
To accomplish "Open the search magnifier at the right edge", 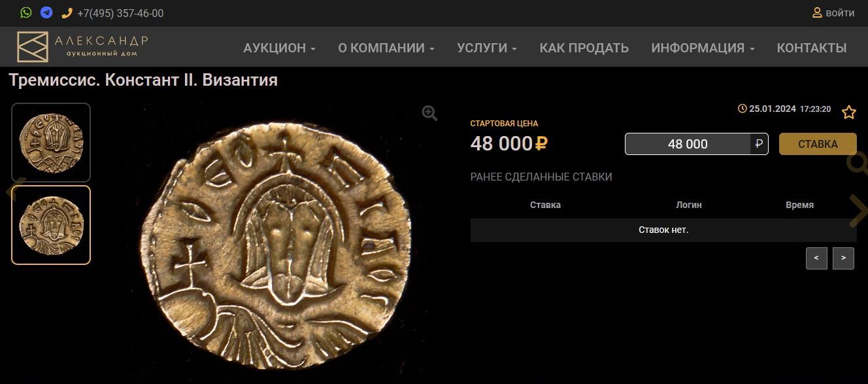I will click(x=858, y=163).
